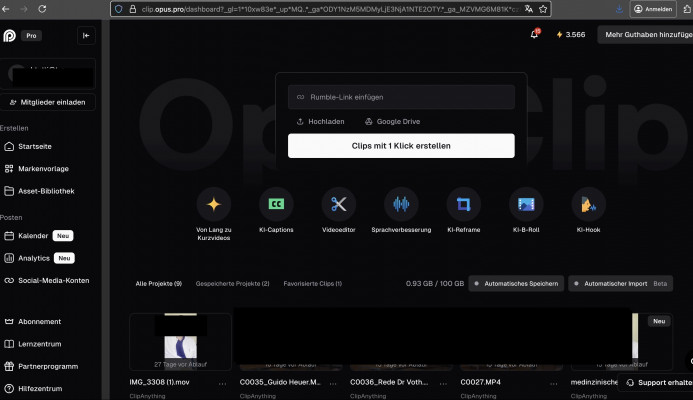Open the KI-B-Roll tool icon
The width and height of the screenshot is (693, 400).
point(526,204)
